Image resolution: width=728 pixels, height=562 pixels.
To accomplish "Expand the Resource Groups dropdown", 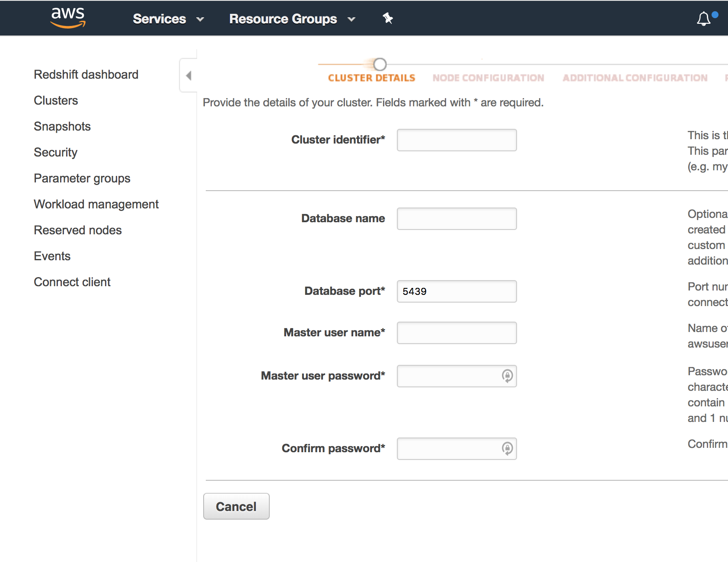I will click(292, 19).
